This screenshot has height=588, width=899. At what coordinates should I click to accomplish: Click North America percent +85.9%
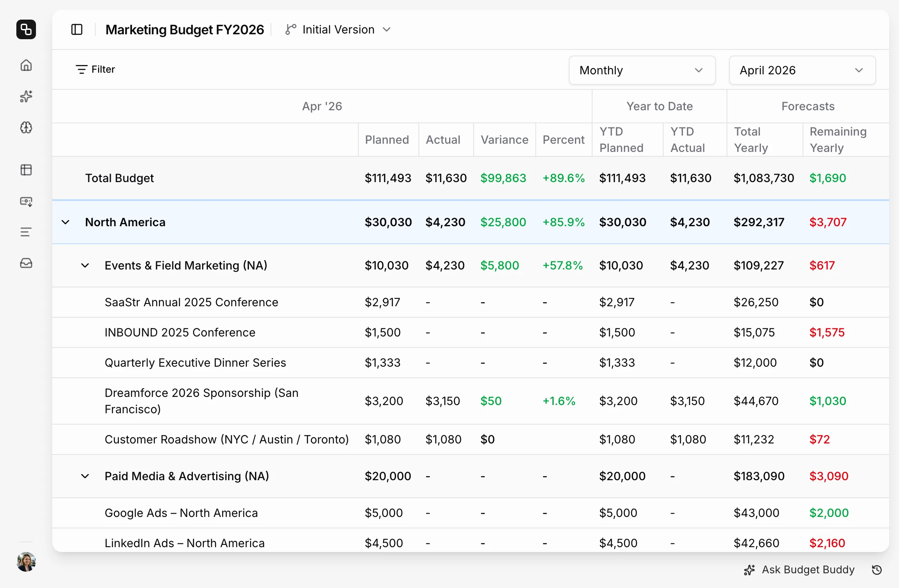564,222
